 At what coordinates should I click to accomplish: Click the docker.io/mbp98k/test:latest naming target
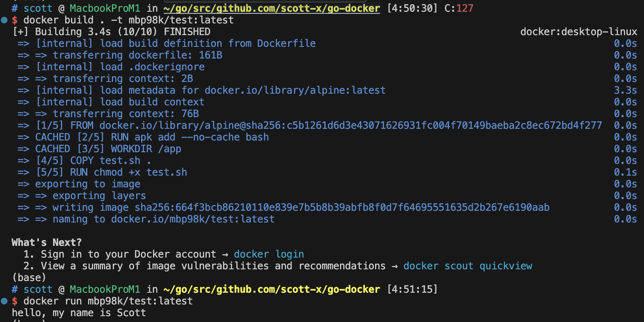193,219
